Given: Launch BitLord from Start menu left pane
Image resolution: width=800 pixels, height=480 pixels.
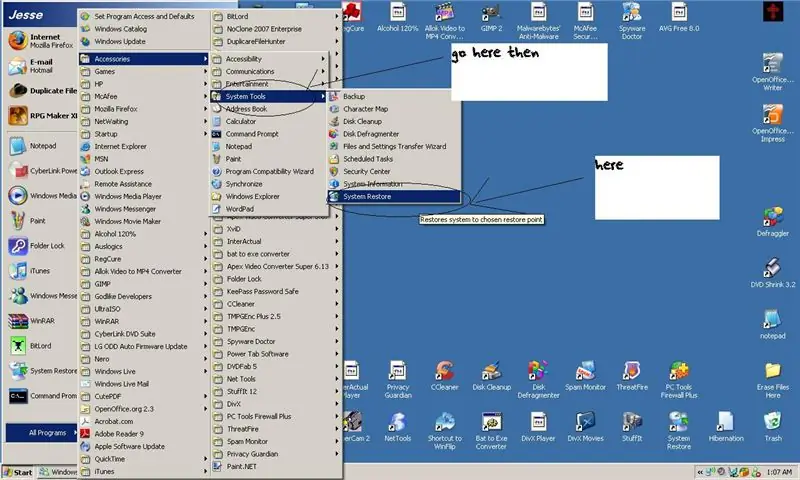Looking at the screenshot, I should (x=41, y=346).
